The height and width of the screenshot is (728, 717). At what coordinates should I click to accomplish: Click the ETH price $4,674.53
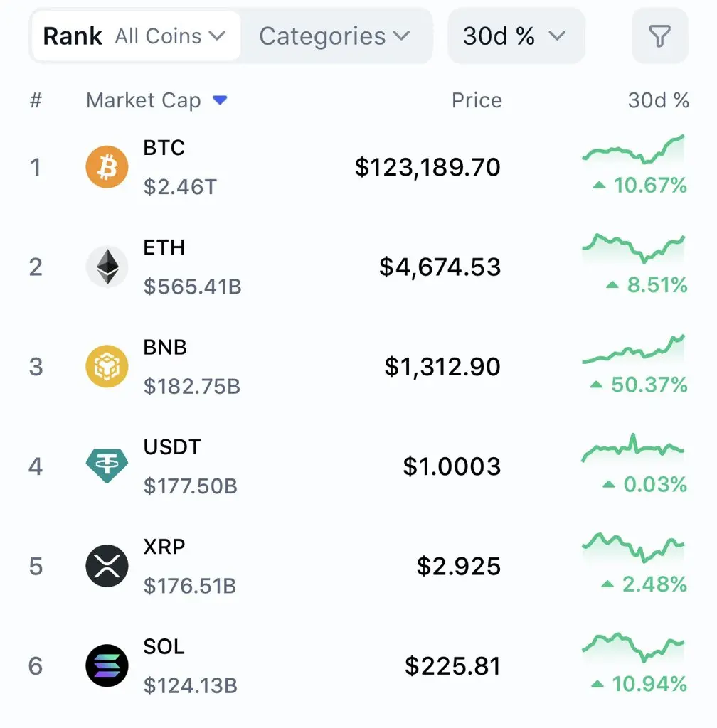click(440, 267)
